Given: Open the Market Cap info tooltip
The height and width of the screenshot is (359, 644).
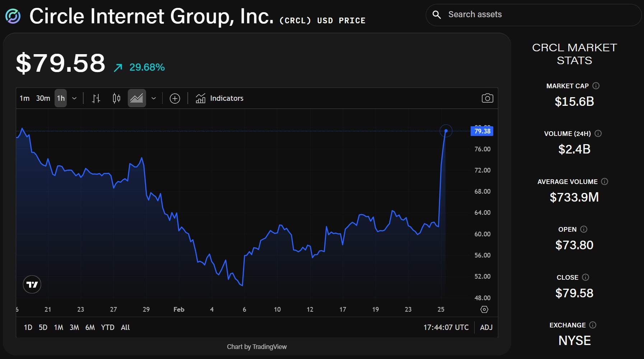Looking at the screenshot, I should pyautogui.click(x=597, y=85).
